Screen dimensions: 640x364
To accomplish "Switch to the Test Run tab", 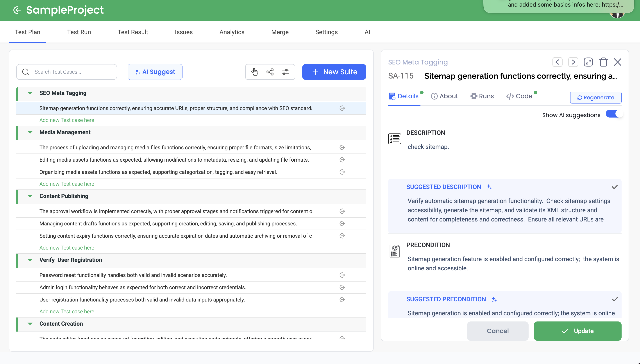I will coord(79,32).
